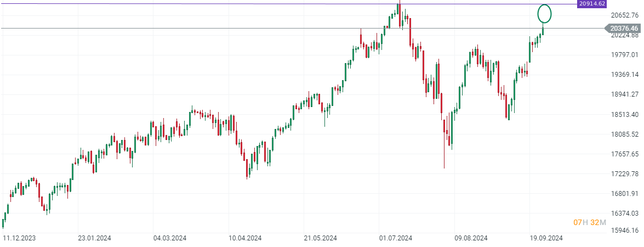The image size is (644, 247).
Task: Click the 10.04.2024 date label
Action: click(x=246, y=238)
